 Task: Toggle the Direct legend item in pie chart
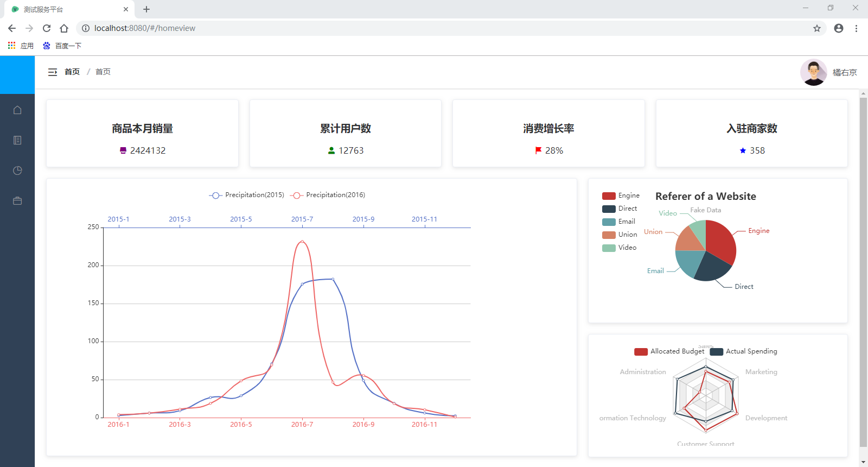(x=620, y=209)
